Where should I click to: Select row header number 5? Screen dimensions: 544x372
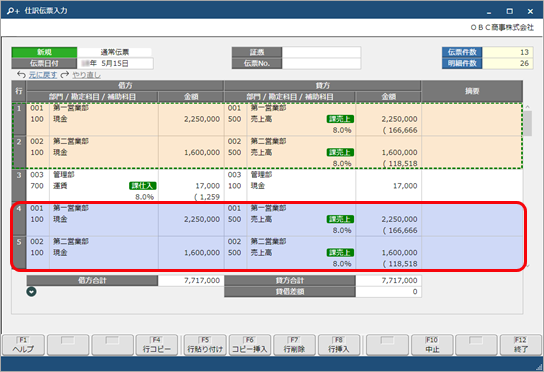[x=19, y=252]
